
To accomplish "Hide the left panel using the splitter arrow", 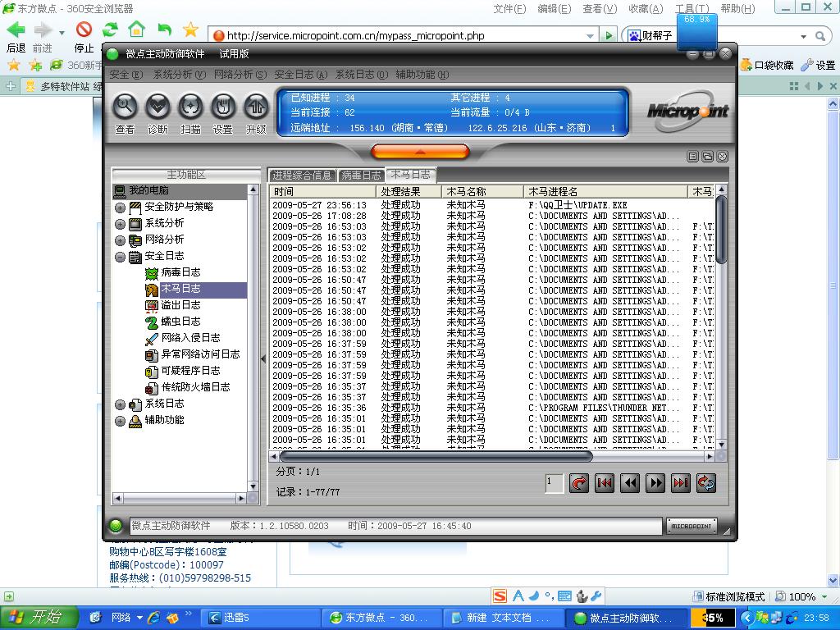I will (263, 358).
